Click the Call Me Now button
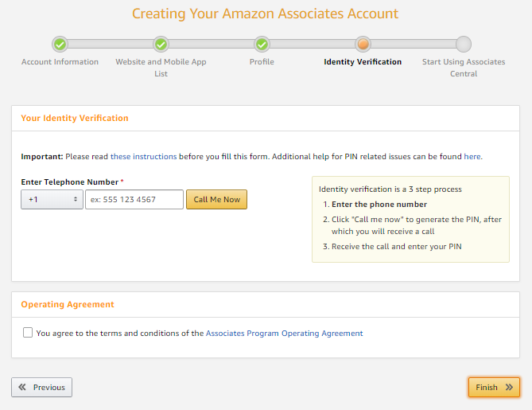532x410 pixels. tap(216, 199)
